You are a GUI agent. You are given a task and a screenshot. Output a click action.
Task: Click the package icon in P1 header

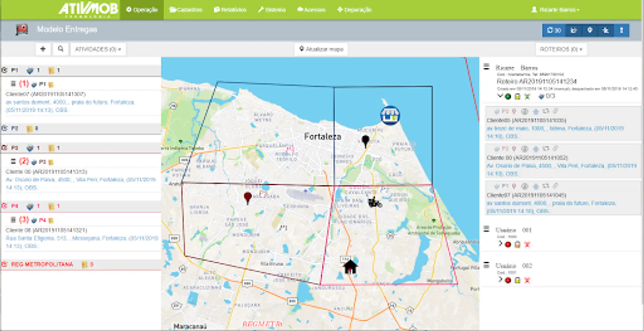(x=30, y=70)
